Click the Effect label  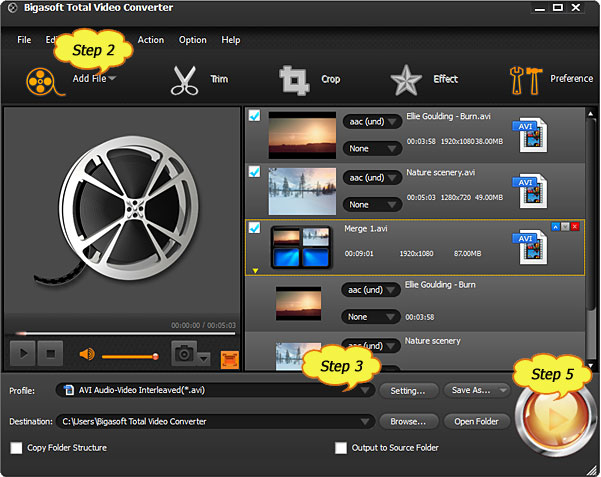pyautogui.click(x=446, y=79)
